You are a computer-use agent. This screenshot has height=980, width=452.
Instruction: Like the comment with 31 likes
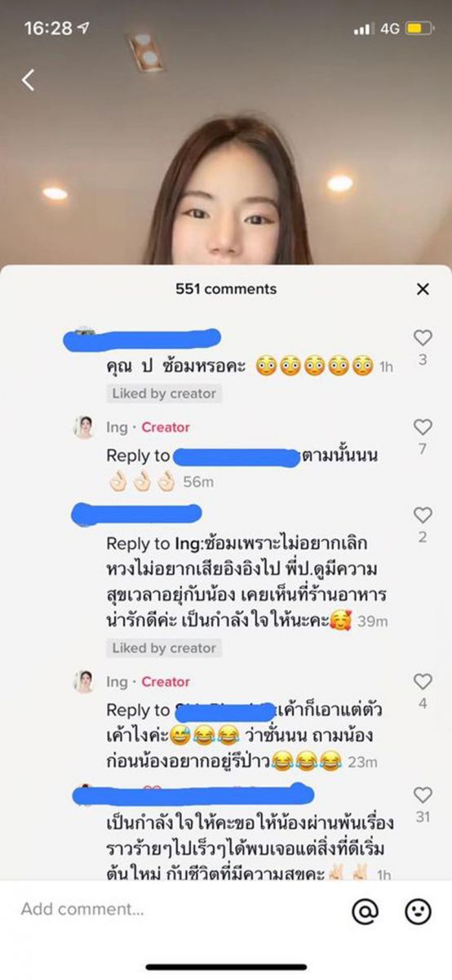point(423,795)
